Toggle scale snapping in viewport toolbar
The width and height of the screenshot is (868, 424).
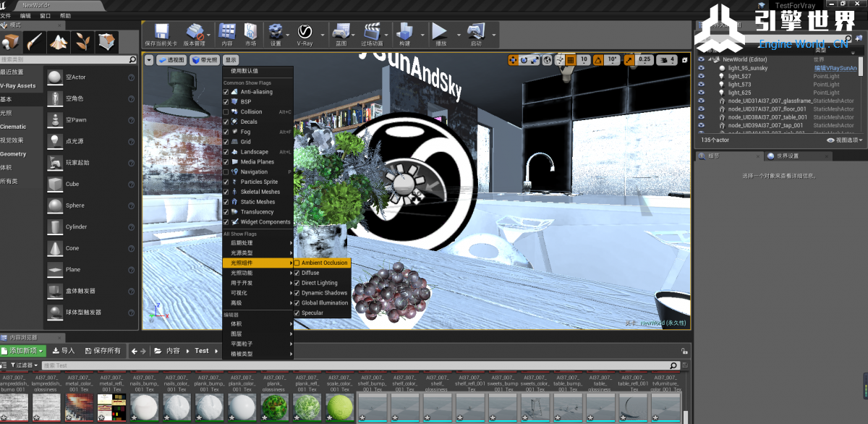click(x=629, y=60)
